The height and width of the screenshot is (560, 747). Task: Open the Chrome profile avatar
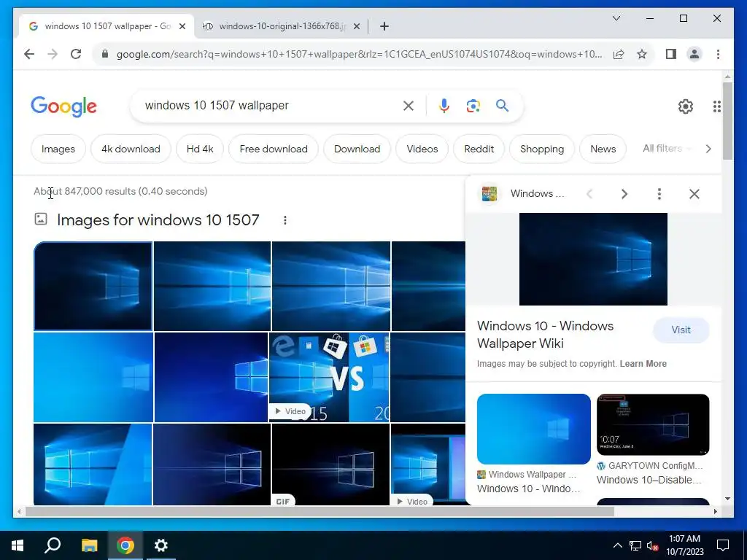tap(694, 54)
